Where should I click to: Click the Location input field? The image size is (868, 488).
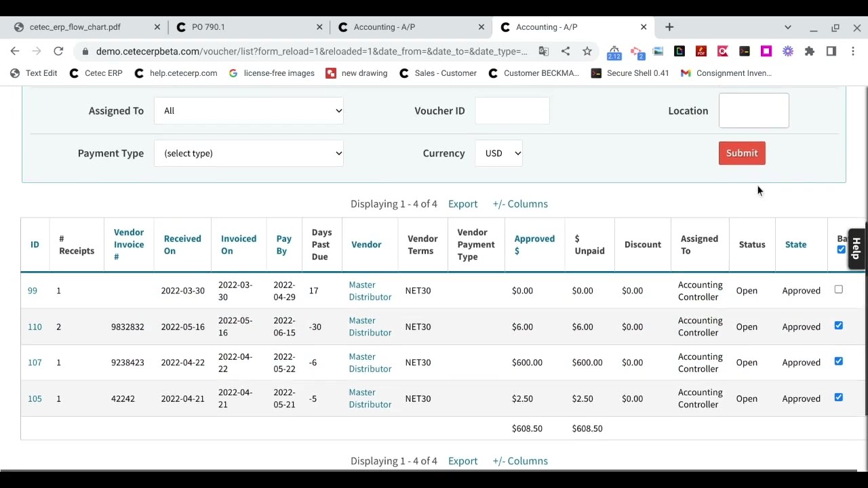click(753, 110)
